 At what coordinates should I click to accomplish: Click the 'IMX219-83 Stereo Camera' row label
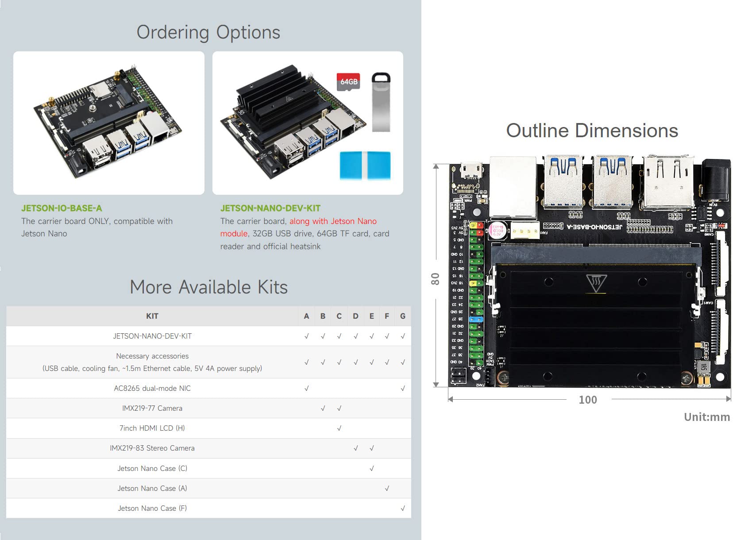point(152,448)
